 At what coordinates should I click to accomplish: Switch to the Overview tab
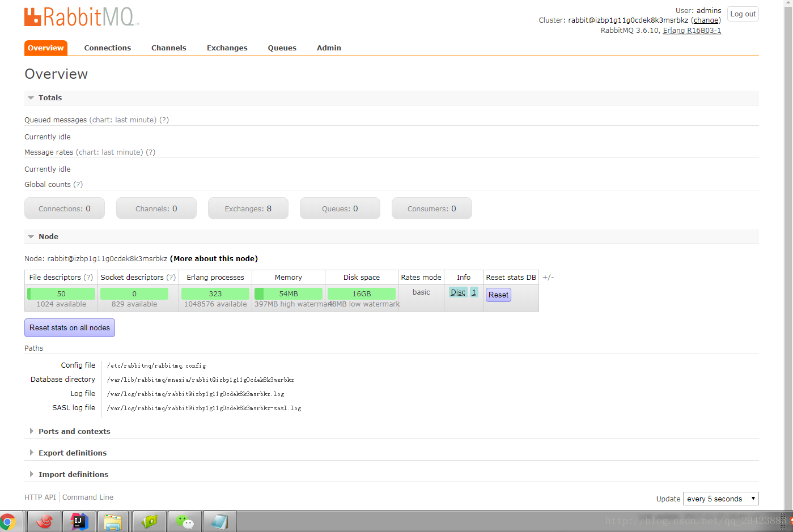[46, 48]
